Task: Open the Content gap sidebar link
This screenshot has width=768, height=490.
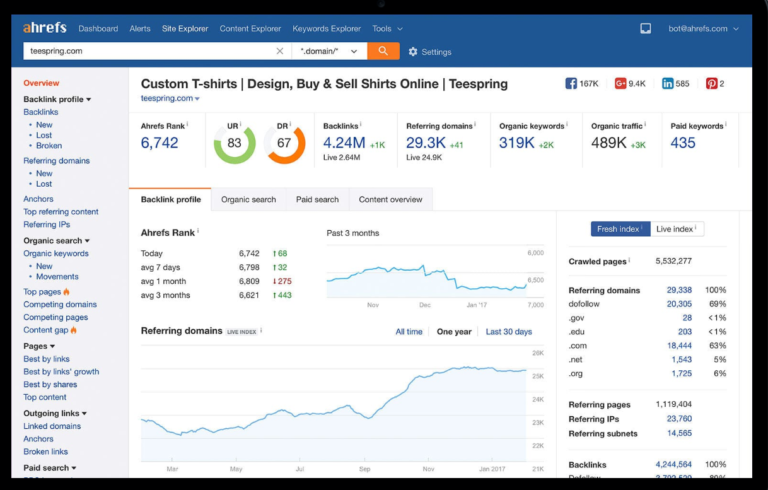Action: [46, 330]
